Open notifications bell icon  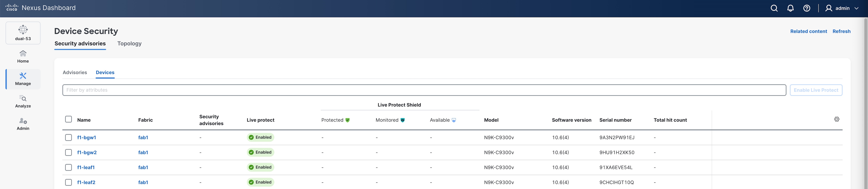pyautogui.click(x=791, y=8)
